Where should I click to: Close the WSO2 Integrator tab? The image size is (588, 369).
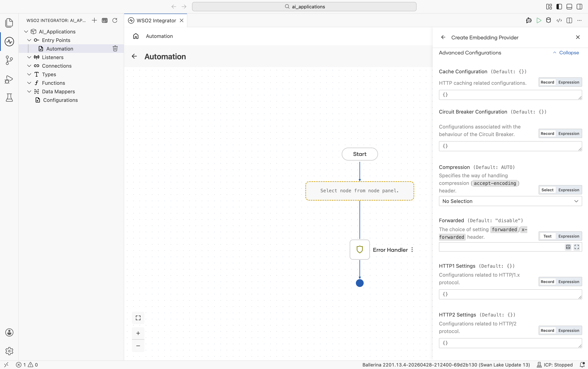[x=182, y=20]
